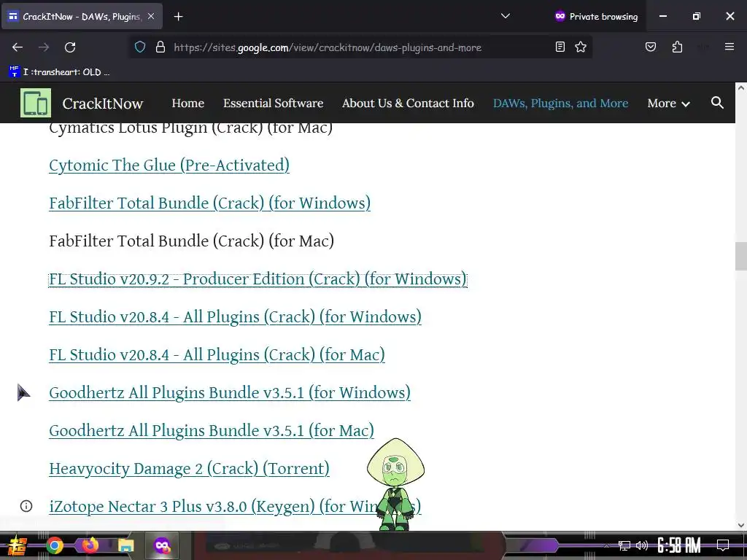Open the transheart OLD bookmark

point(59,72)
